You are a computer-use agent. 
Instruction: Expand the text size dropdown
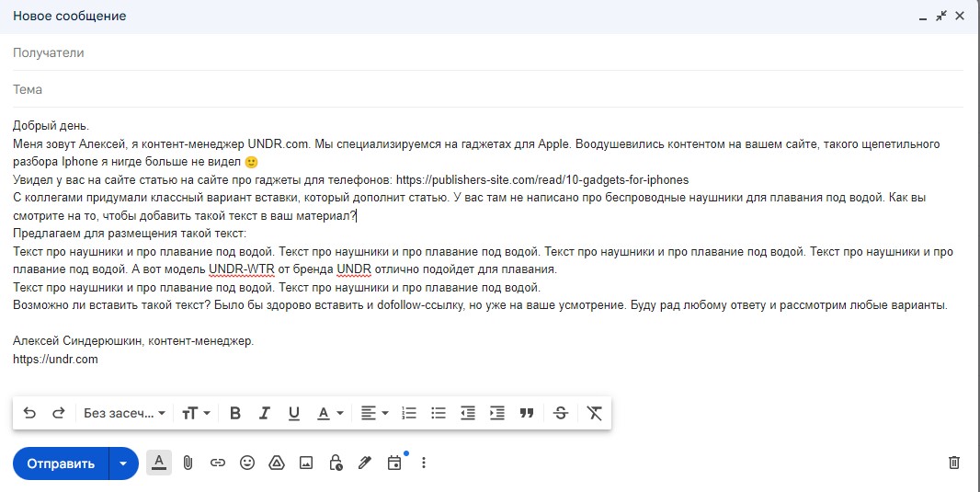point(196,414)
